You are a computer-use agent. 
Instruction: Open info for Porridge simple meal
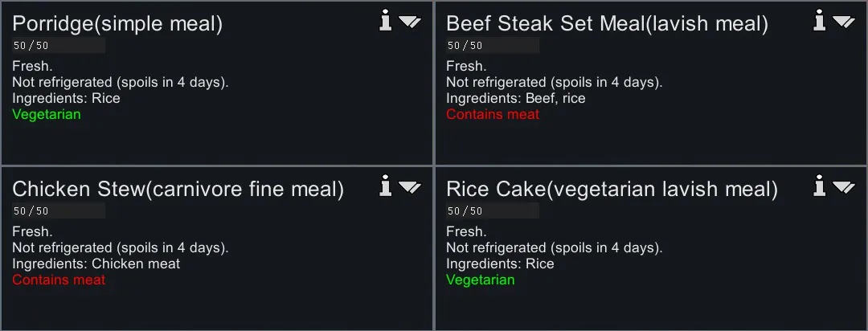(x=386, y=22)
